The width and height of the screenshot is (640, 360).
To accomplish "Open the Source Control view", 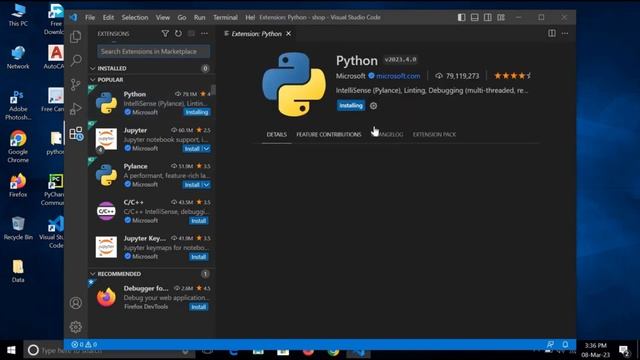I will click(x=76, y=84).
